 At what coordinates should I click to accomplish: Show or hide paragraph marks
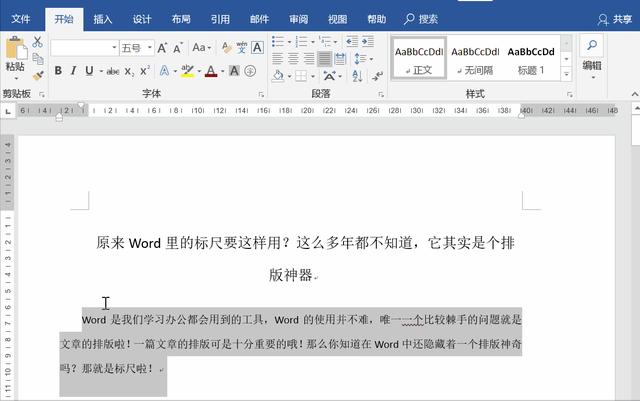(377, 76)
